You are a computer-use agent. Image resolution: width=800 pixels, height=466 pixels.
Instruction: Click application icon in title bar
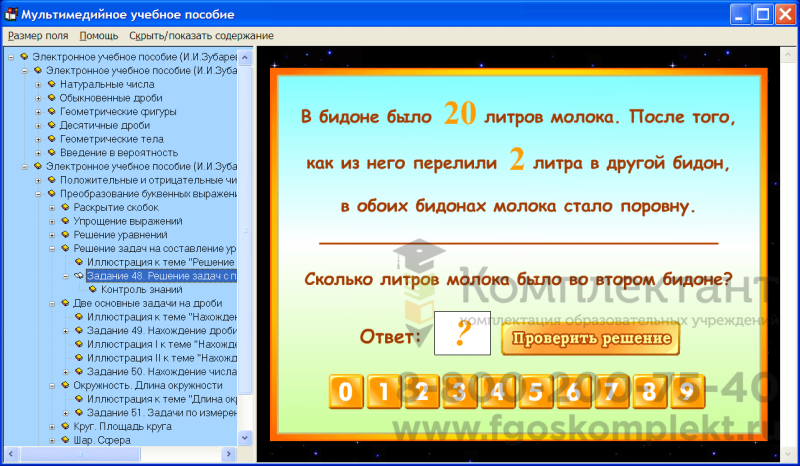click(11, 14)
